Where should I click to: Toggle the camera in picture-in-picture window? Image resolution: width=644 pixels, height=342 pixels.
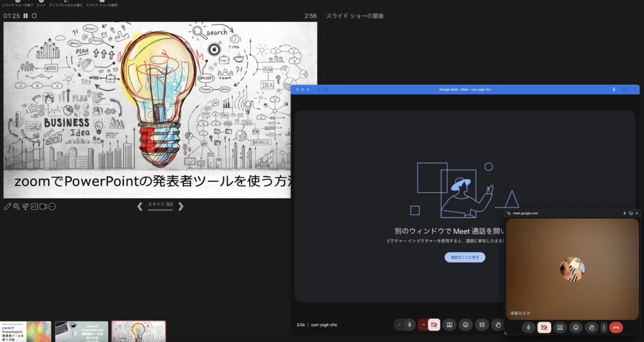pyautogui.click(x=545, y=328)
